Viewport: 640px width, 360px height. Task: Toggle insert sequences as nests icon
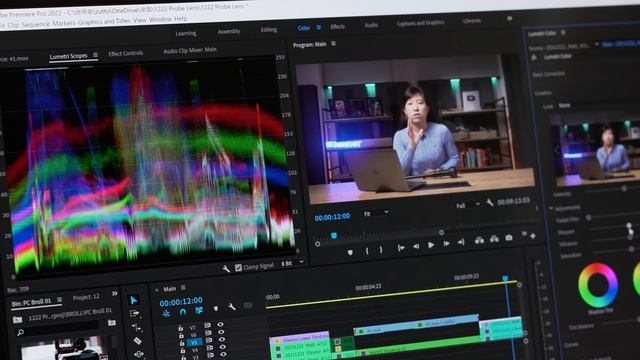[x=166, y=313]
